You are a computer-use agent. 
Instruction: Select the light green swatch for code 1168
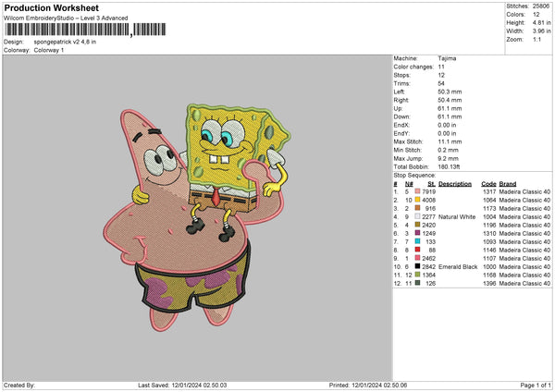417,275
